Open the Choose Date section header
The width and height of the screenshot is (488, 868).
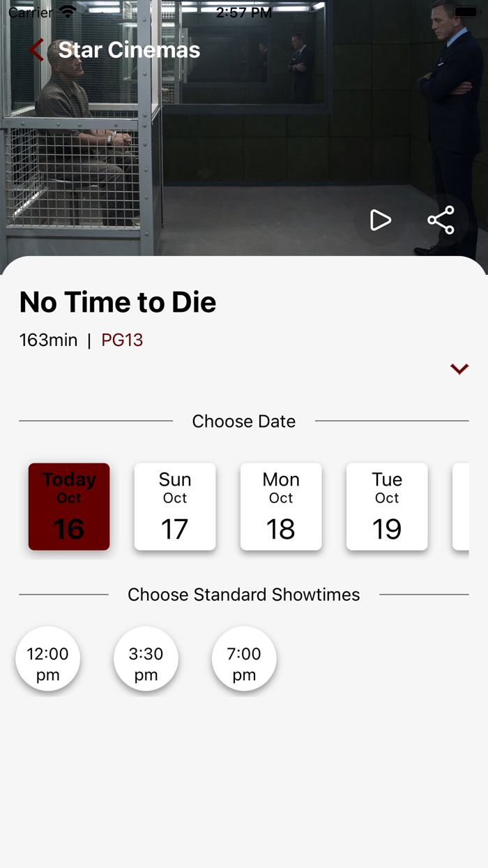[x=244, y=421]
